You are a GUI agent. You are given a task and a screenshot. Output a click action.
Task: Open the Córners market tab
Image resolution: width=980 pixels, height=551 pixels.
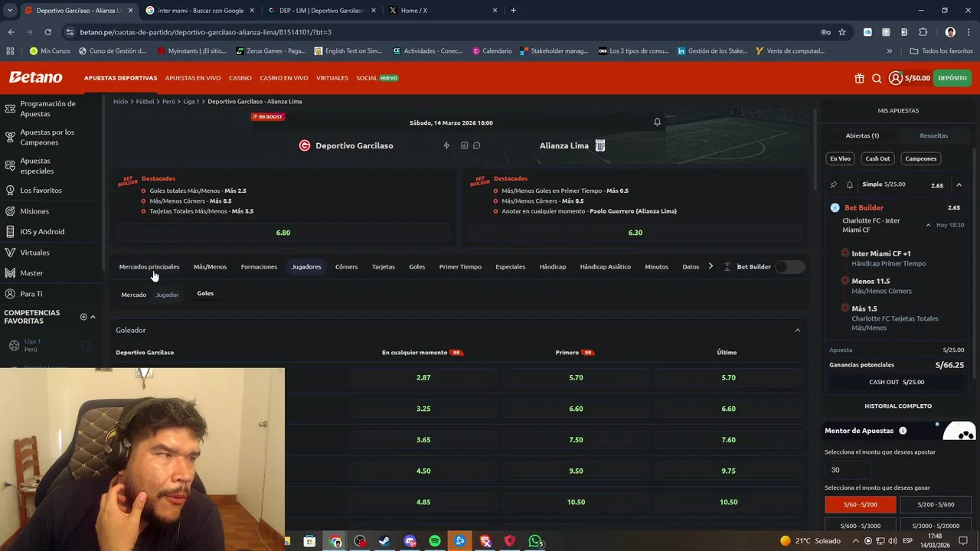tap(346, 266)
